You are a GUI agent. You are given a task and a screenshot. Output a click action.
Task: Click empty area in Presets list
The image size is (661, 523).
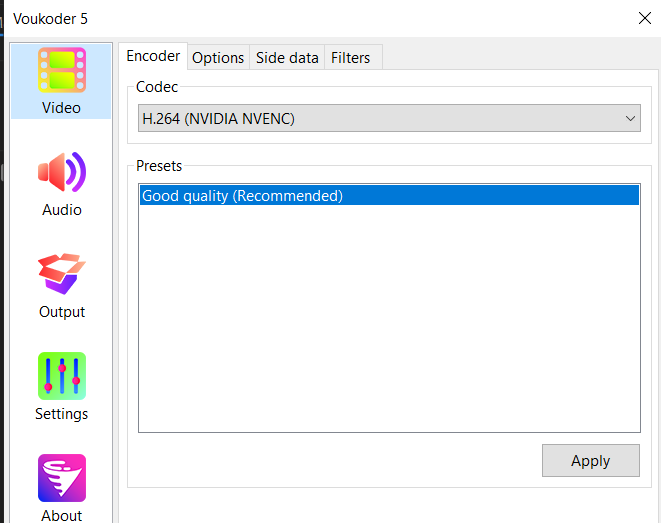coord(388,320)
